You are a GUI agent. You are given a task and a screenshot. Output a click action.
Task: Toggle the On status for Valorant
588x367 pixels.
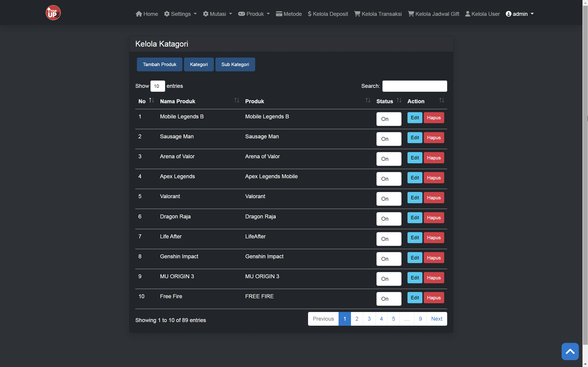point(389,199)
